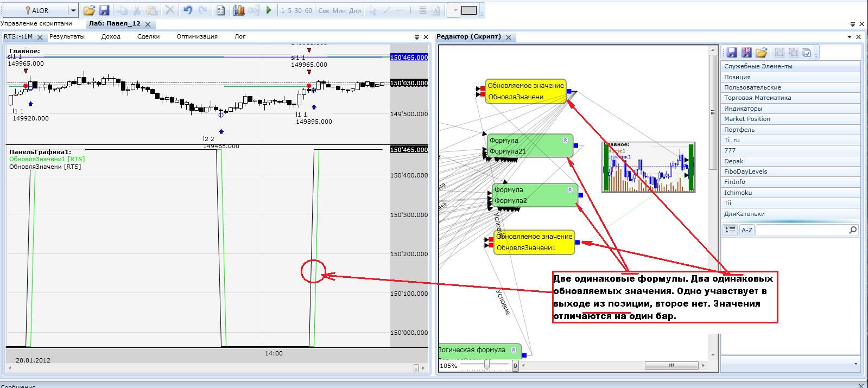The height and width of the screenshot is (388, 868).
Task: Expand Служебные Элементы category
Action: coord(791,66)
